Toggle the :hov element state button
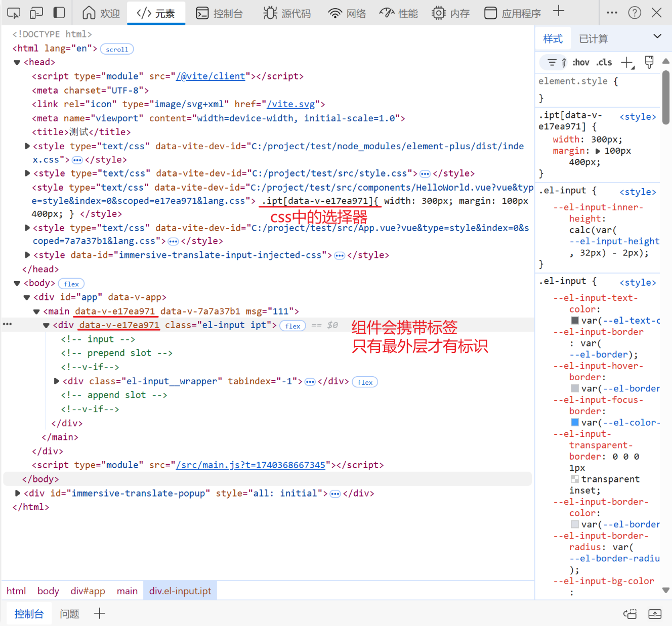 click(581, 63)
